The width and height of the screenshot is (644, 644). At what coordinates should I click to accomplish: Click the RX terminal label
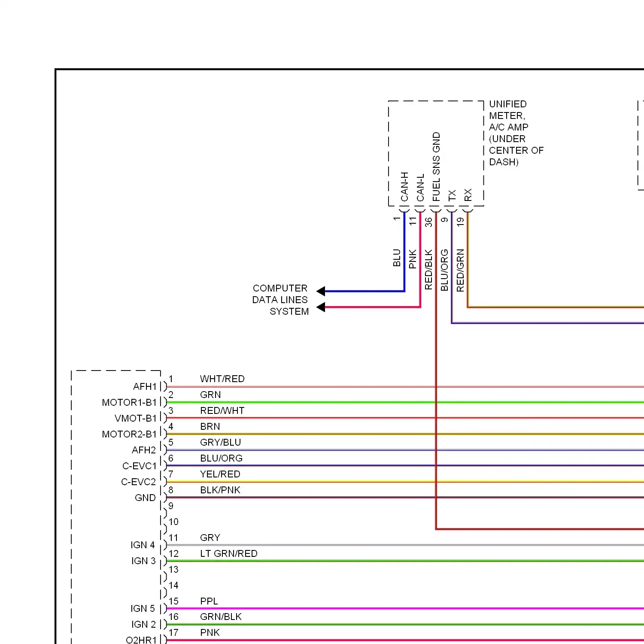point(468,195)
